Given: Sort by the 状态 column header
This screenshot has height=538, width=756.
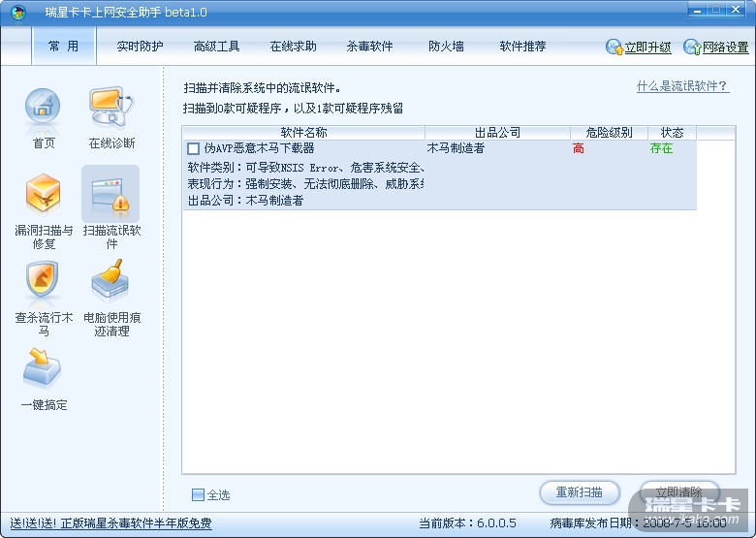Looking at the screenshot, I should click(672, 133).
